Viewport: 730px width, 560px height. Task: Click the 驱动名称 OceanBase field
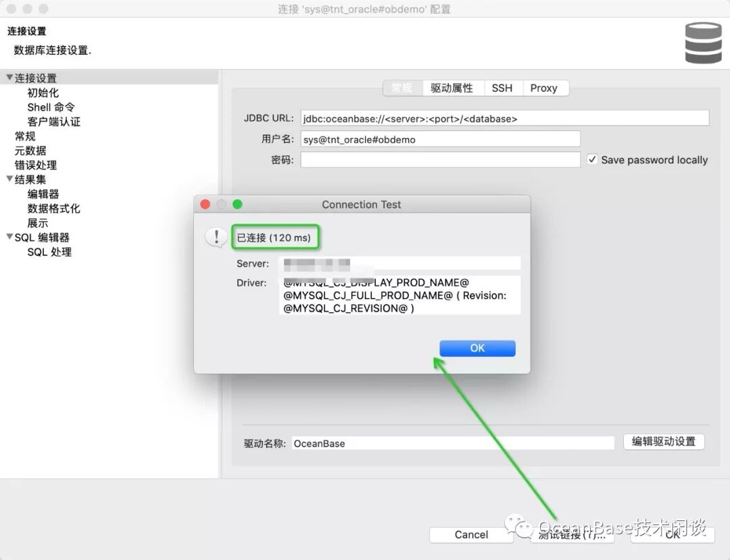tap(453, 443)
